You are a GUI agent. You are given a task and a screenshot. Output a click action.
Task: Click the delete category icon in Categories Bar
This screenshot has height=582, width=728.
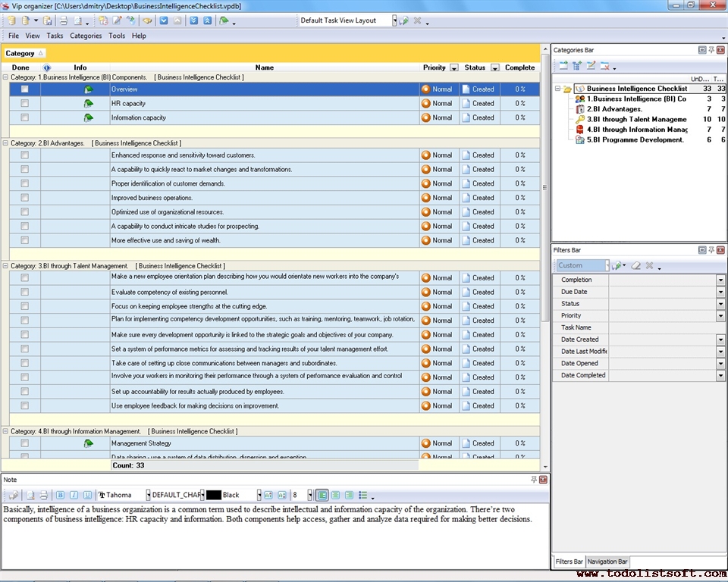605,66
